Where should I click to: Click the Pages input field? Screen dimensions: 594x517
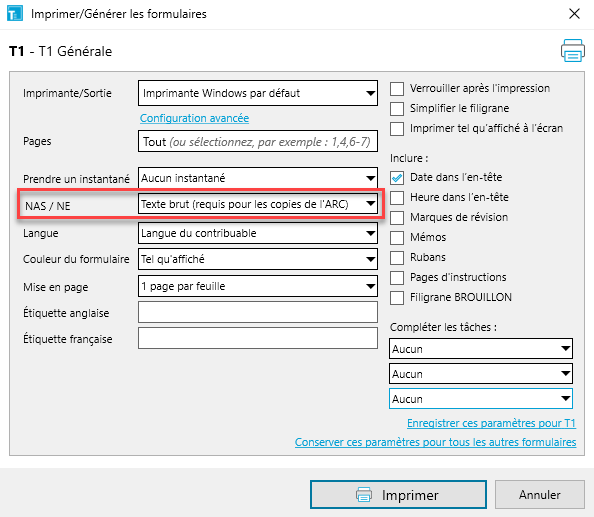click(x=258, y=141)
